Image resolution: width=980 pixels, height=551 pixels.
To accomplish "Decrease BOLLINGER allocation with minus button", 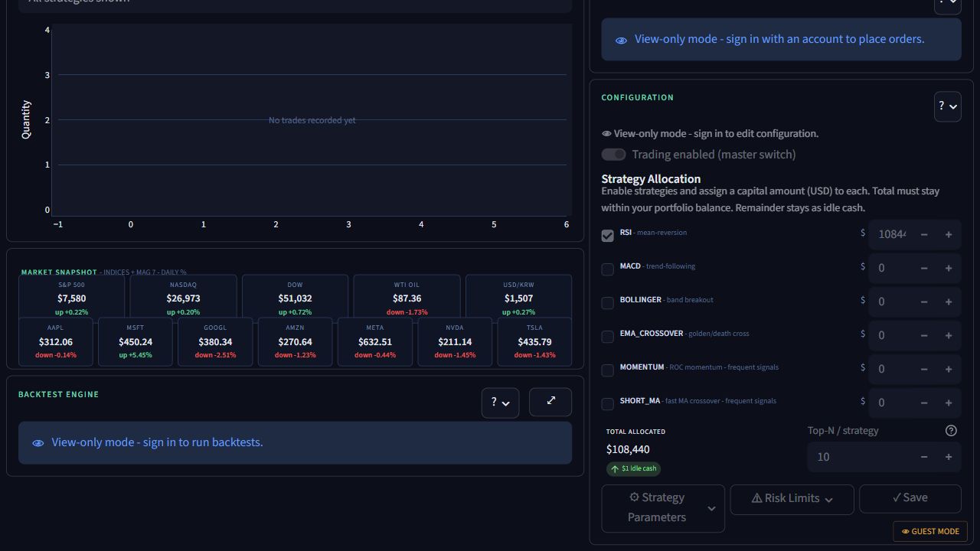I will click(924, 302).
